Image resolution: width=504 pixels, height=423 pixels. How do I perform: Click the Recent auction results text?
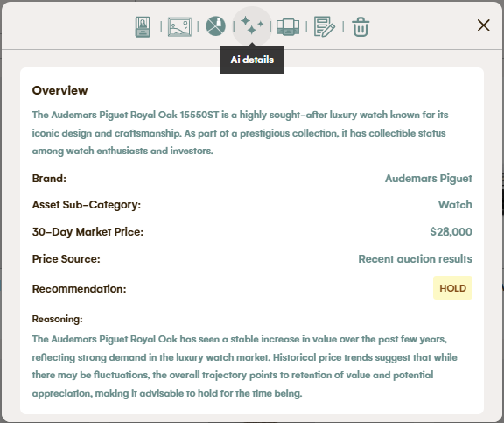tap(416, 259)
